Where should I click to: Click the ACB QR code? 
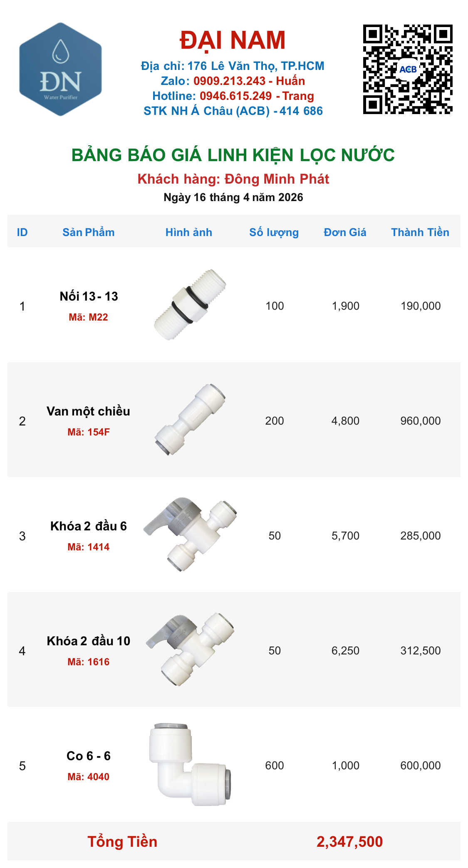pos(408,69)
